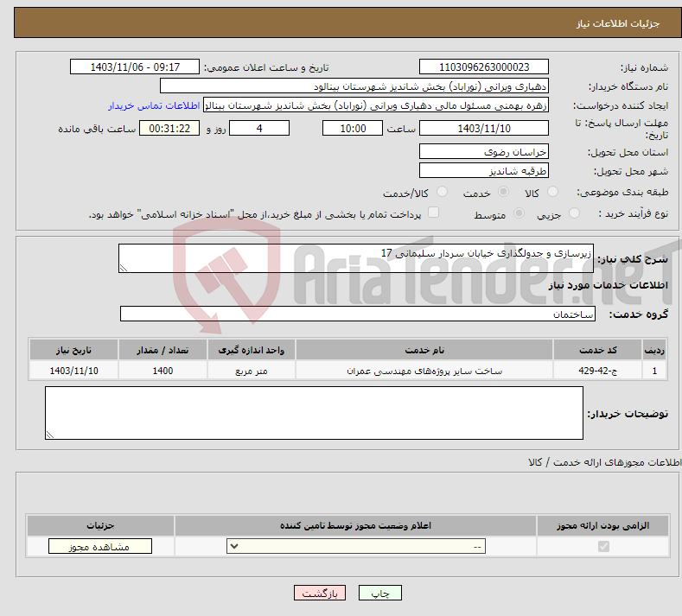Click the اطلاعات خدمات مورد نیاز heading

(608, 285)
